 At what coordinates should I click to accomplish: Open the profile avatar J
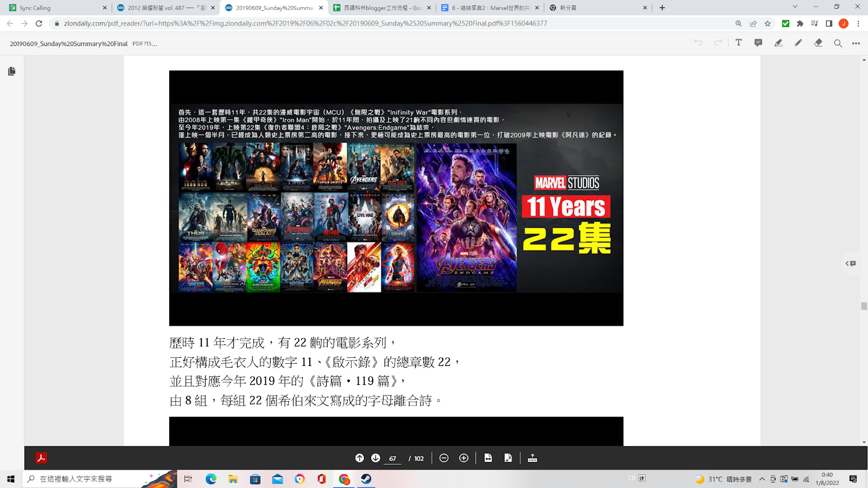click(x=843, y=23)
